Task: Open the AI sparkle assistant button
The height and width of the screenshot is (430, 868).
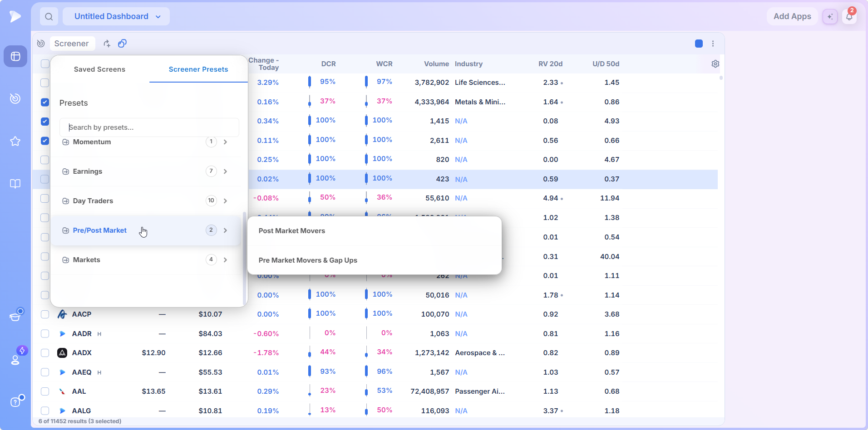Action: coord(830,17)
